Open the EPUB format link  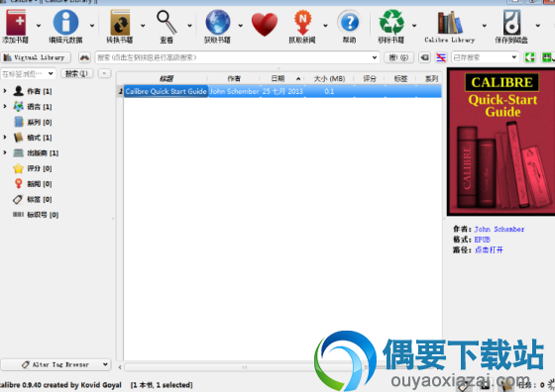coord(482,240)
